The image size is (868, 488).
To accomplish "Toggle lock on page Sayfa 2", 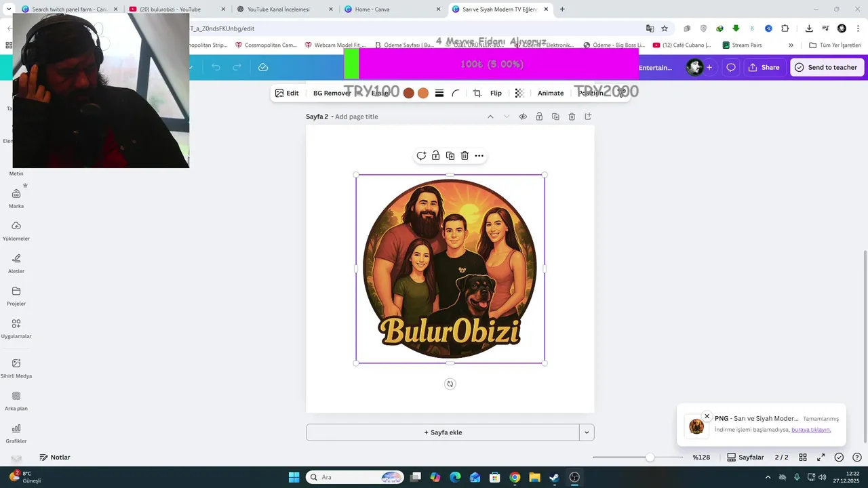I will [x=539, y=117].
